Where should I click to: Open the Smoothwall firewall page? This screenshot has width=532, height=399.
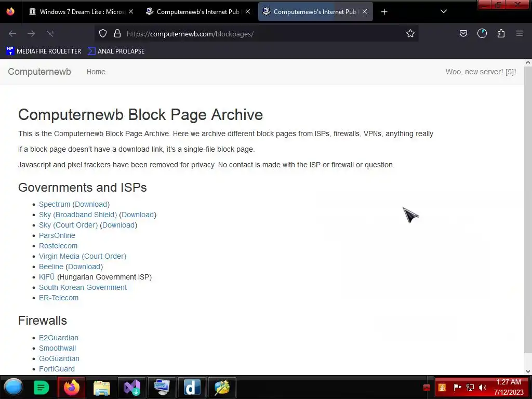57,349
